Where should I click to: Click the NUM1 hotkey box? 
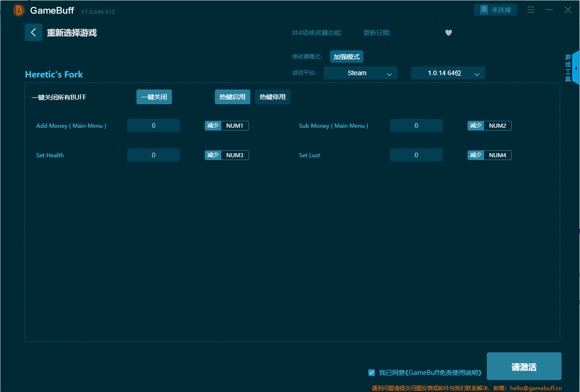235,125
